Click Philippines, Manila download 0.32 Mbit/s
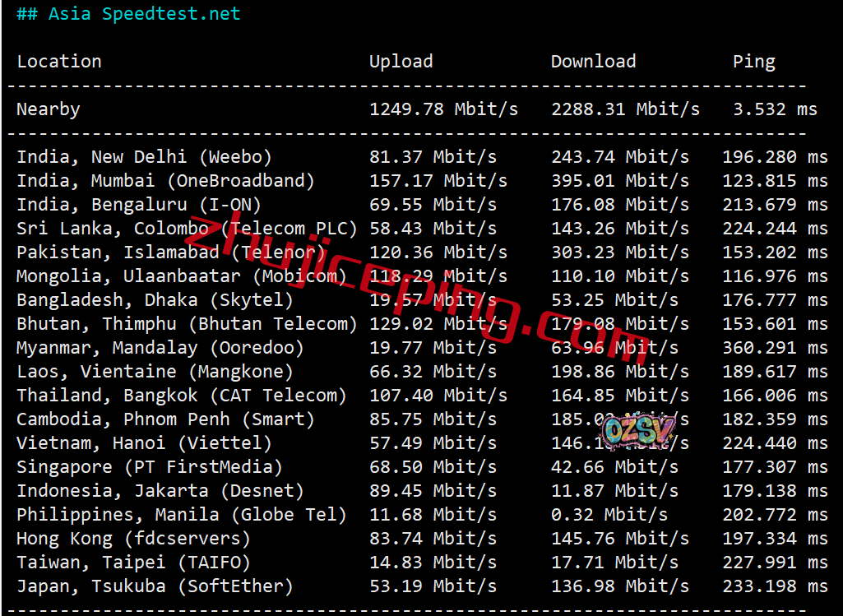The image size is (843, 616). tap(609, 515)
